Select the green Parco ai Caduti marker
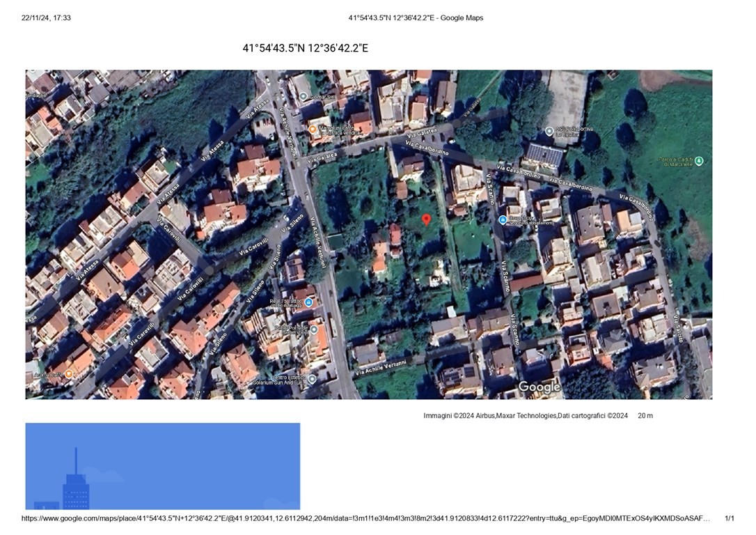The width and height of the screenshot is (756, 535). pyautogui.click(x=699, y=161)
